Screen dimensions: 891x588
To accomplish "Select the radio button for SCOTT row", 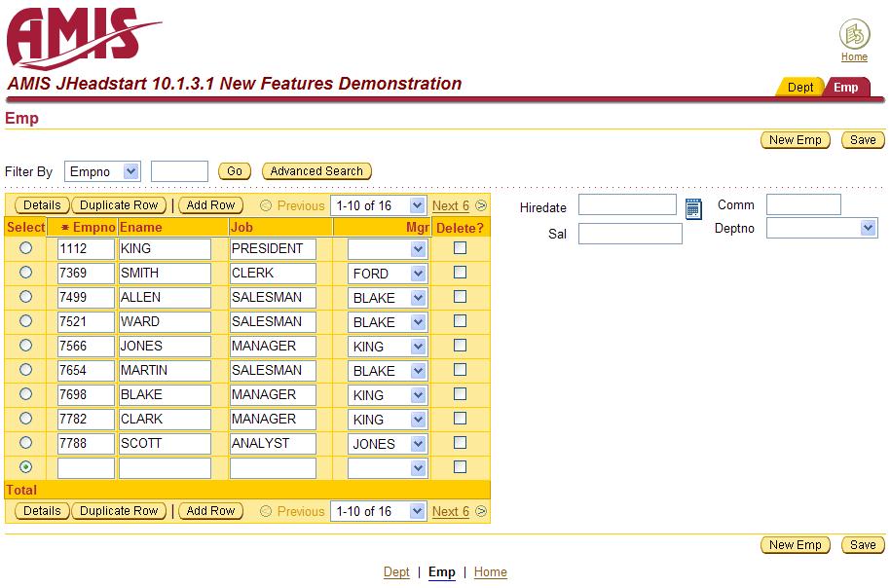I will click(x=26, y=443).
